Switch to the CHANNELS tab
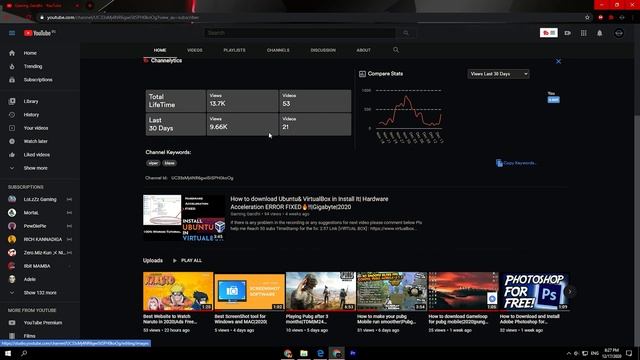The height and width of the screenshot is (360, 640). coord(278,50)
